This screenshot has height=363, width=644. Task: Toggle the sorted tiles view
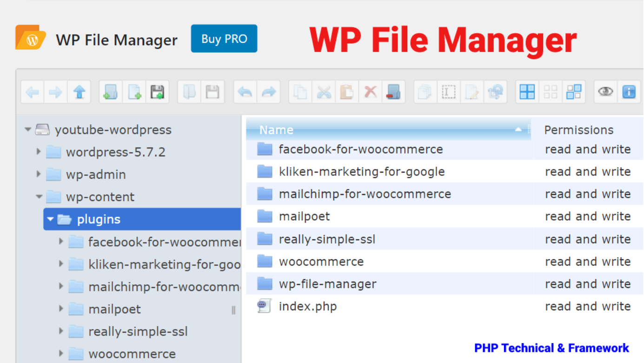[574, 92]
